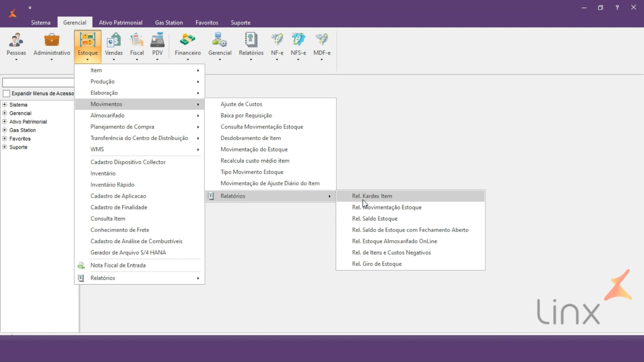
Task: Open Rel. Estoque Almoxarifado OnLine
Action: coord(411,241)
